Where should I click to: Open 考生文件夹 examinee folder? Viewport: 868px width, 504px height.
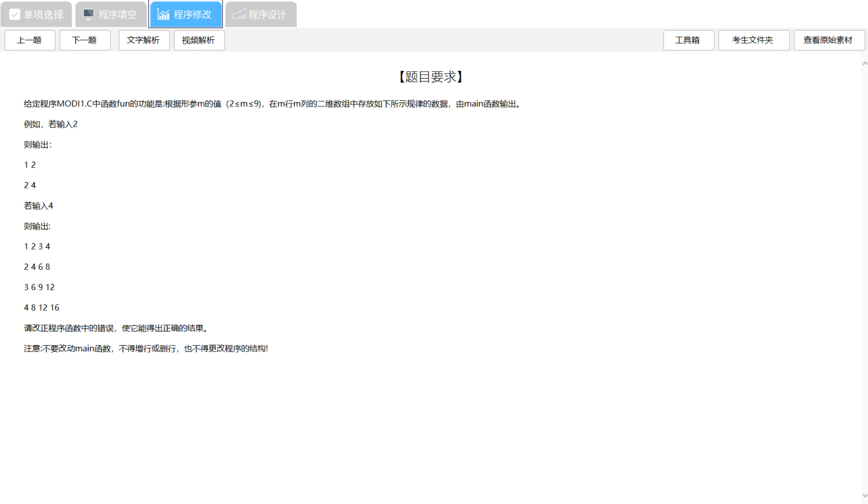[x=754, y=40]
